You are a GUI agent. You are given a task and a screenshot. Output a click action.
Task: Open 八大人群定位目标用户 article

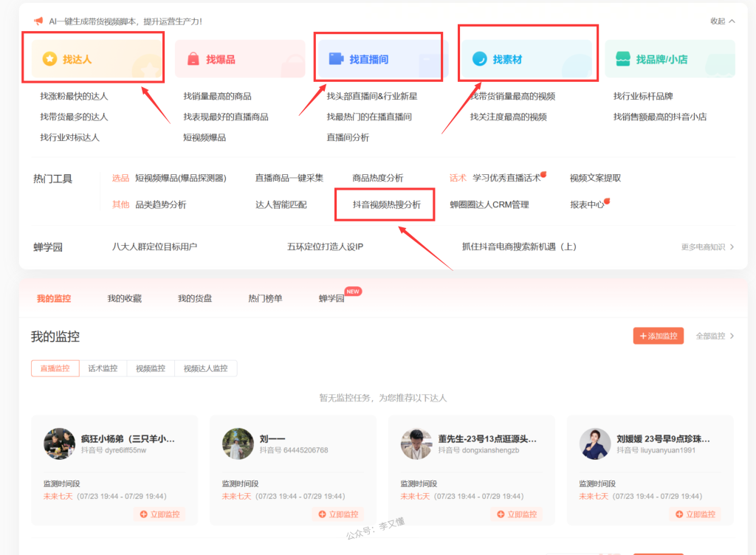(x=154, y=247)
